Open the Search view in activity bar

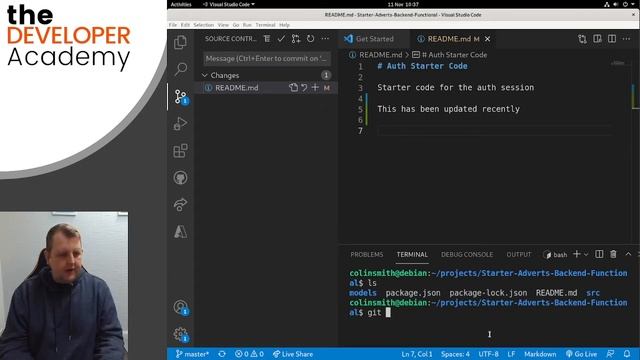(180, 69)
